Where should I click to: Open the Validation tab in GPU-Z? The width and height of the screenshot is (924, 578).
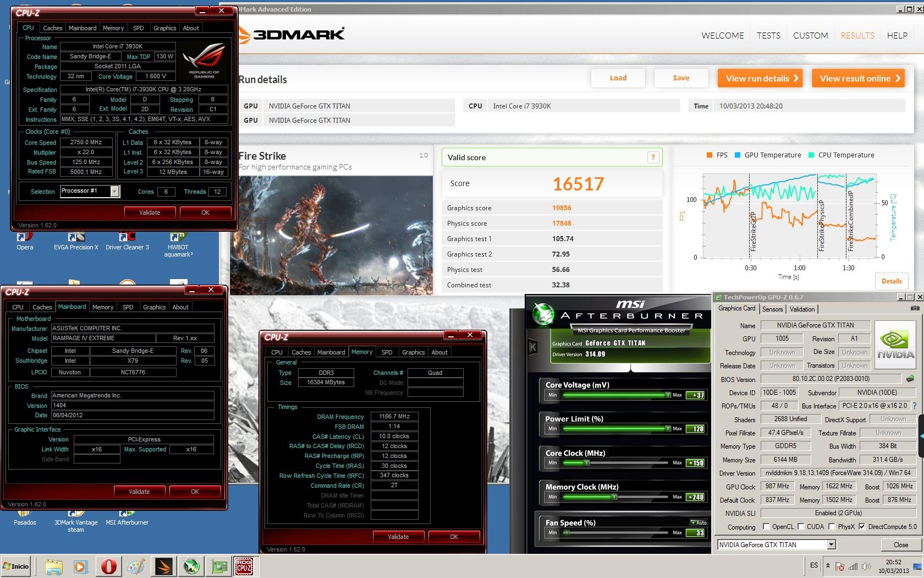[x=802, y=309]
